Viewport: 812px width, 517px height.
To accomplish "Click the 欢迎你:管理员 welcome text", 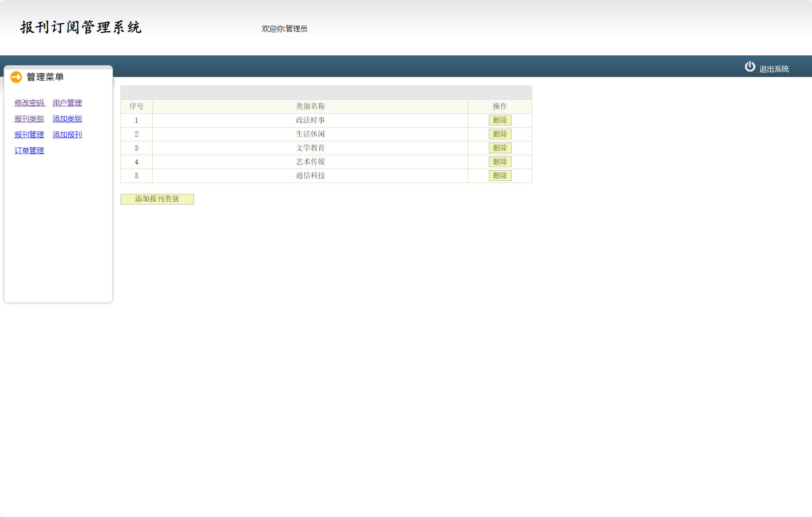I will click(x=284, y=29).
